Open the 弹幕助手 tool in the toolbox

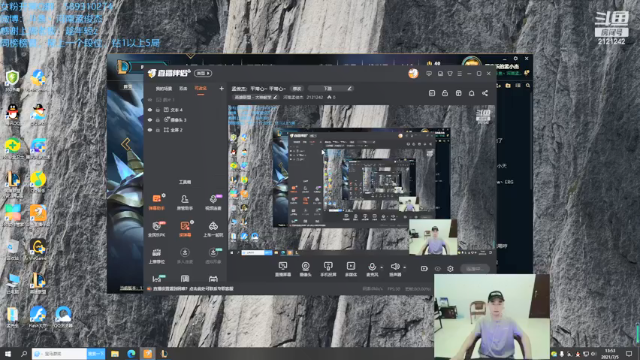157,202
